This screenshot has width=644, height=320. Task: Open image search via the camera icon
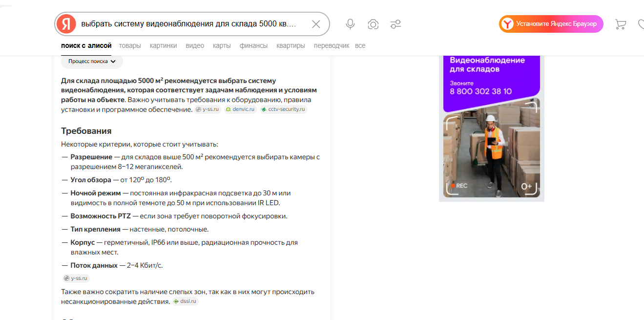tap(373, 23)
